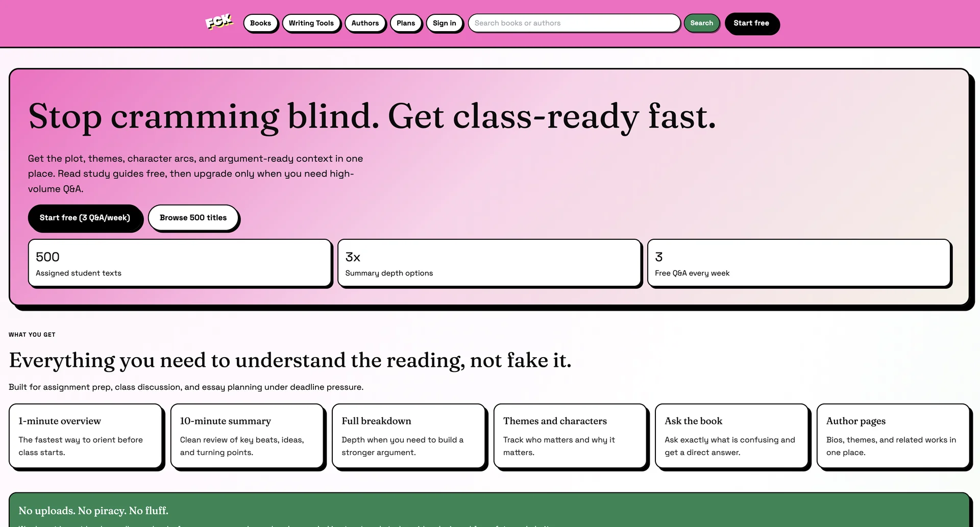The height and width of the screenshot is (527, 980).
Task: Open the Writing Tools nav item
Action: 311,23
